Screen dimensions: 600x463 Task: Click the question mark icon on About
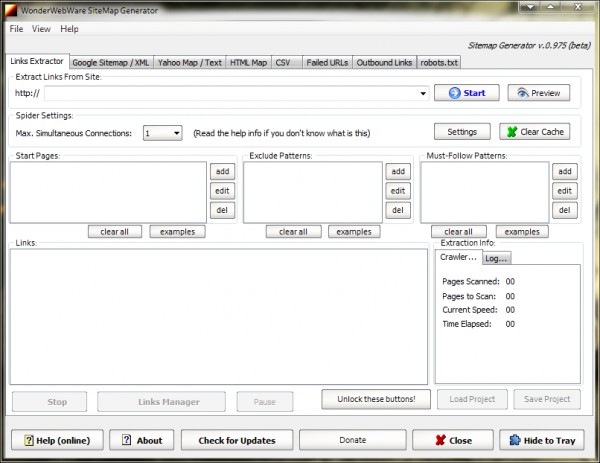pos(126,440)
